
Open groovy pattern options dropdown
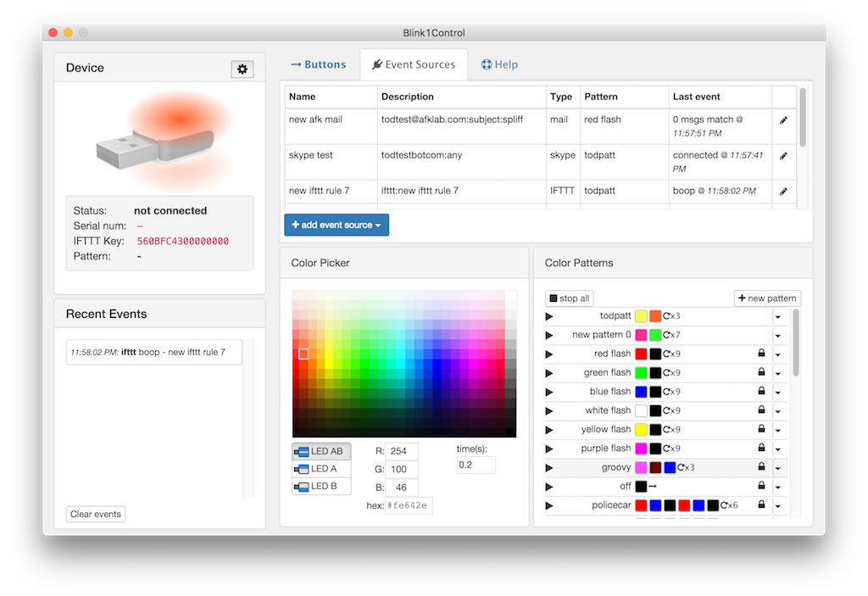(778, 468)
